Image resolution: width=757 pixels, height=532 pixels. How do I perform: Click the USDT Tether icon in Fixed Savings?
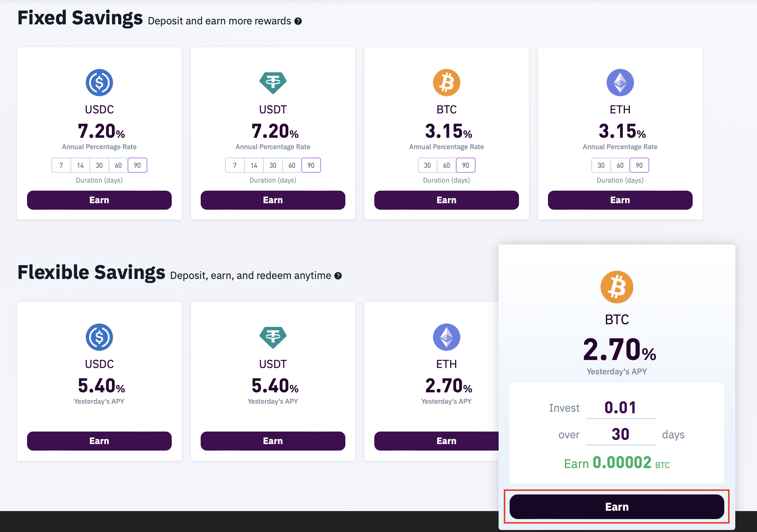pyautogui.click(x=273, y=83)
